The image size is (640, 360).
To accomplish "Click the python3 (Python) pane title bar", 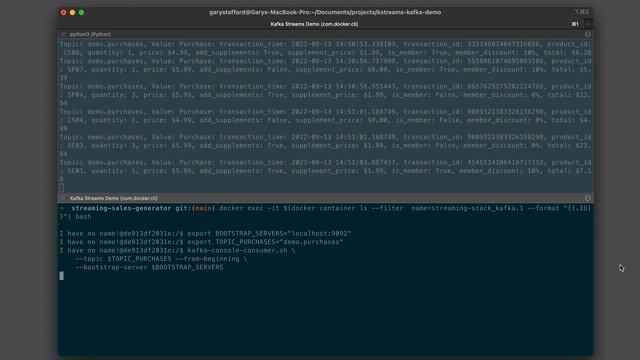I will [x=325, y=35].
